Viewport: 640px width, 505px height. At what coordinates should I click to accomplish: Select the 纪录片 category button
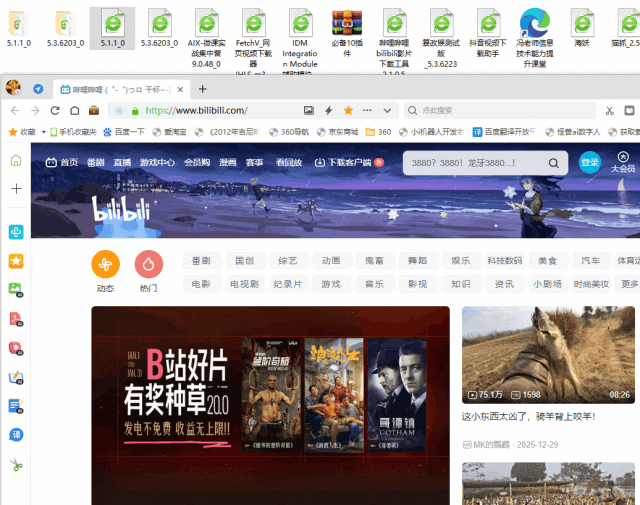287,284
